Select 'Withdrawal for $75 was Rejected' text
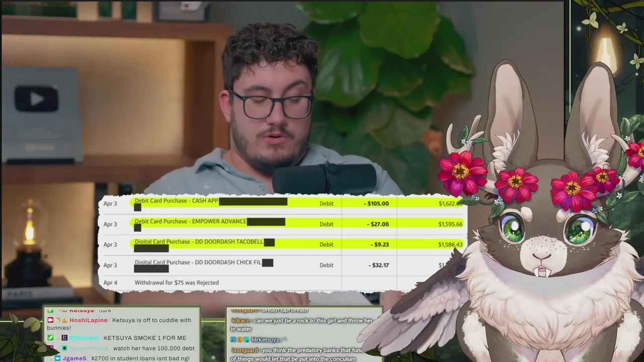Viewport: 644px width, 362px height. click(x=177, y=283)
